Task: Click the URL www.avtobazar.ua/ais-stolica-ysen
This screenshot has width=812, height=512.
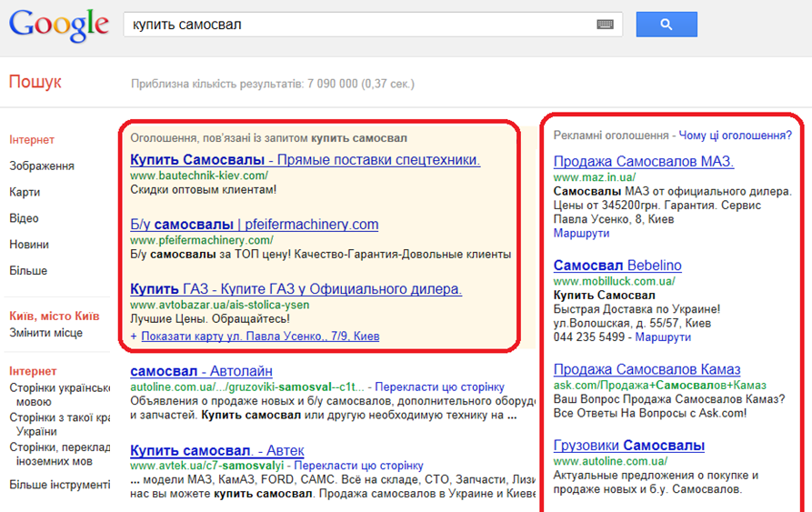Action: [x=219, y=305]
